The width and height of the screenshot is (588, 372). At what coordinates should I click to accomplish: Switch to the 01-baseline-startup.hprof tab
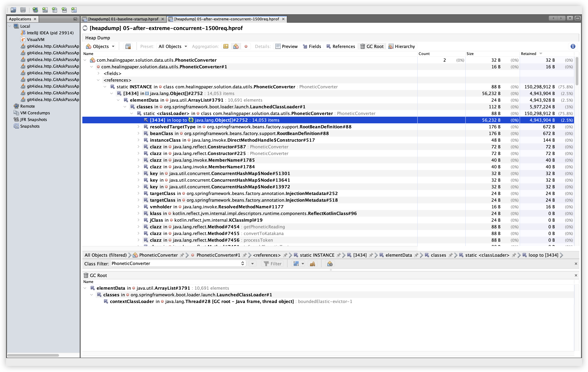pos(123,19)
